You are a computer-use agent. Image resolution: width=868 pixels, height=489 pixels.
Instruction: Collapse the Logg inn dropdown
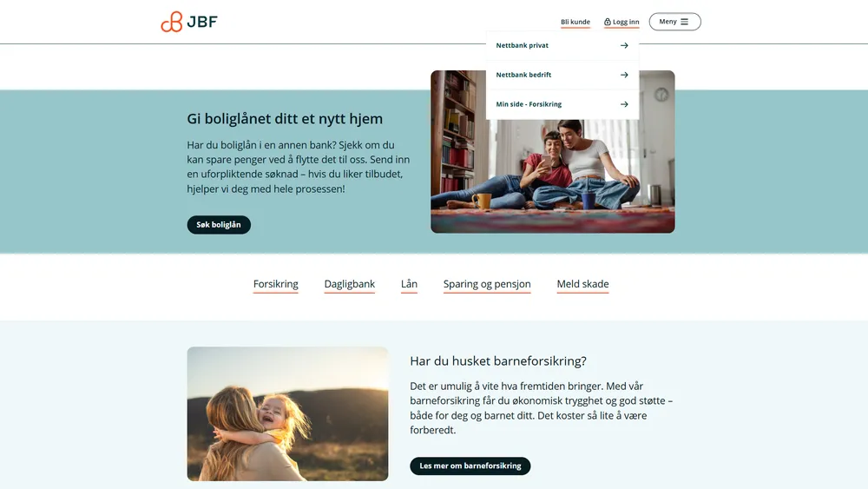[621, 23]
